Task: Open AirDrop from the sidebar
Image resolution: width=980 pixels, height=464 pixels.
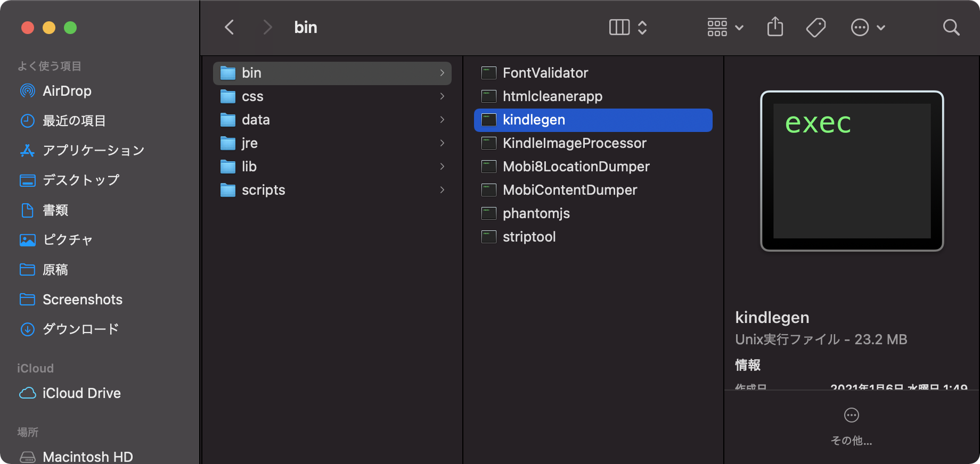Action: pyautogui.click(x=67, y=91)
